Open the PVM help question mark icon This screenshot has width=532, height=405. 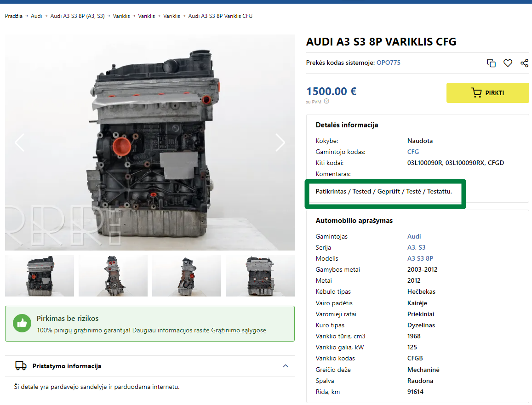[326, 101]
